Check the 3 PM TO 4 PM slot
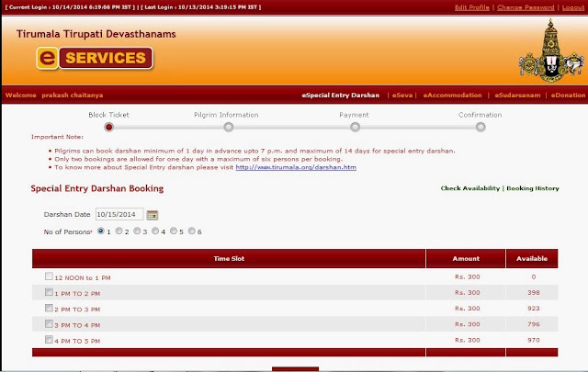The image size is (588, 372). (x=49, y=323)
